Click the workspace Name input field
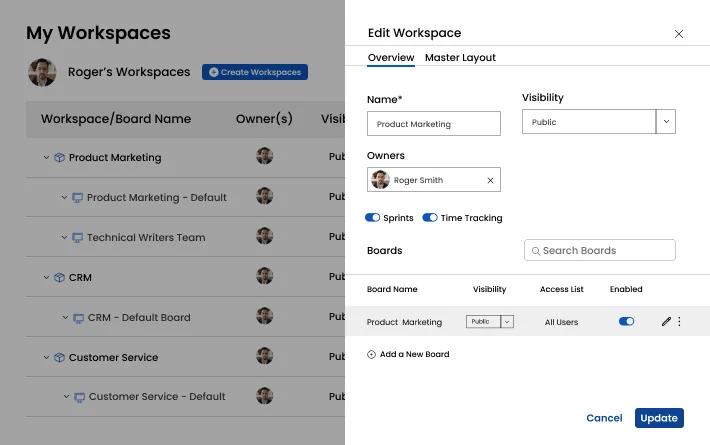This screenshot has height=445, width=710. tap(434, 124)
